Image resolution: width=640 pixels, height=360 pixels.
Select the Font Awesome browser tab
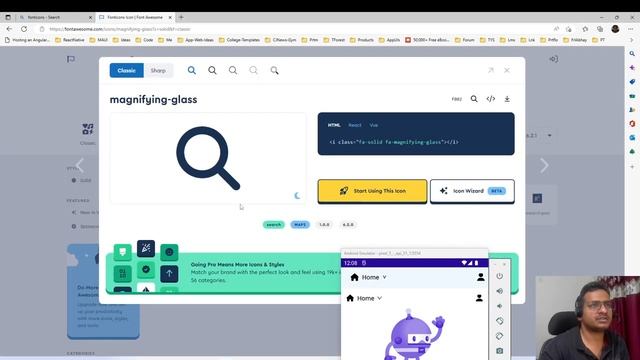pos(136,17)
